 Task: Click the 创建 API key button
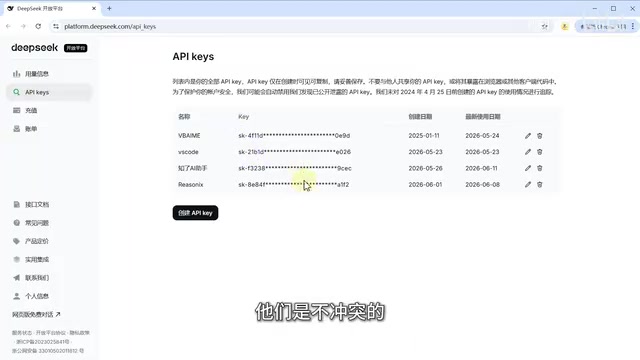point(195,213)
